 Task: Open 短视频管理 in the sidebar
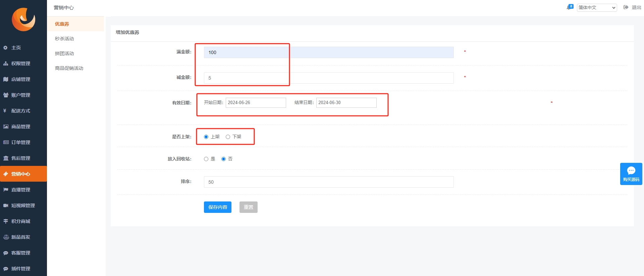click(23, 205)
